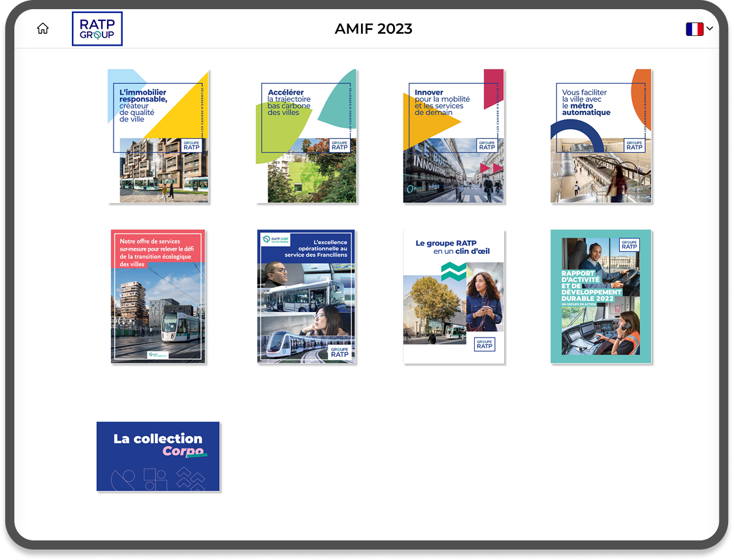Screen dimensions: 734x560
Task: Open "La collection Corpo" banner
Action: coord(158,456)
